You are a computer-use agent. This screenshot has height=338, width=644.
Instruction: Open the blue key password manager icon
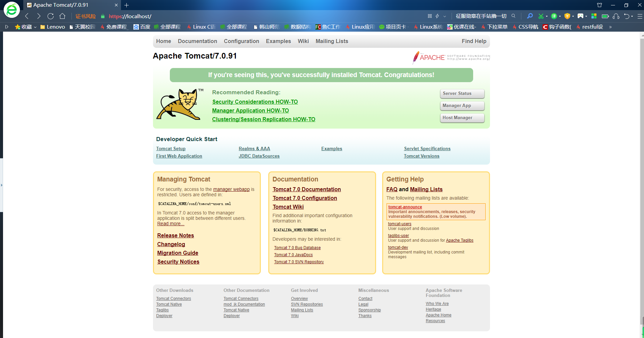tap(530, 16)
